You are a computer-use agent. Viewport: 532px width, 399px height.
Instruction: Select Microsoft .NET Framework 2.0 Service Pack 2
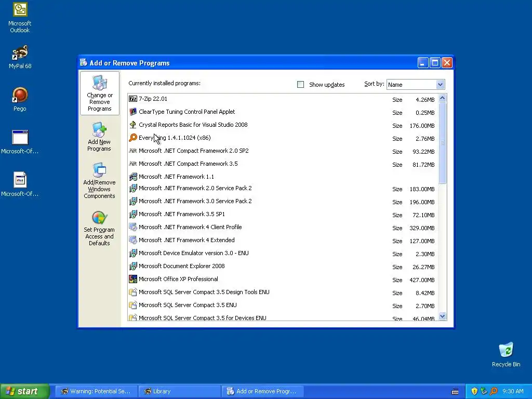[x=283, y=188]
